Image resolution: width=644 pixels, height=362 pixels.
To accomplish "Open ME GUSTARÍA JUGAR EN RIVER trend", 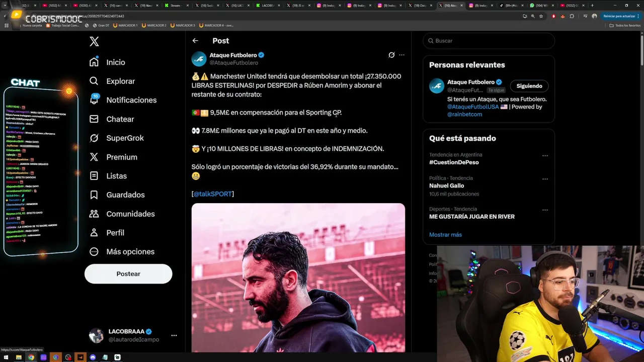I will tap(472, 217).
